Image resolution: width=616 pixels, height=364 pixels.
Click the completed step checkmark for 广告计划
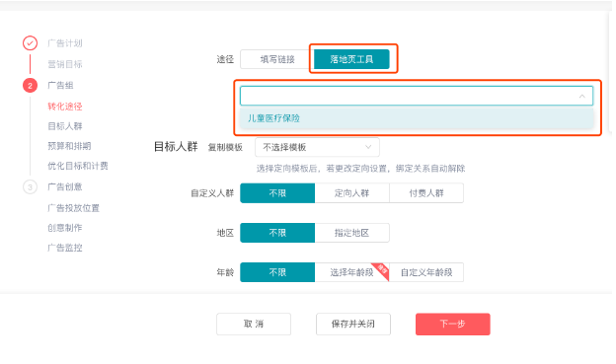[x=30, y=43]
